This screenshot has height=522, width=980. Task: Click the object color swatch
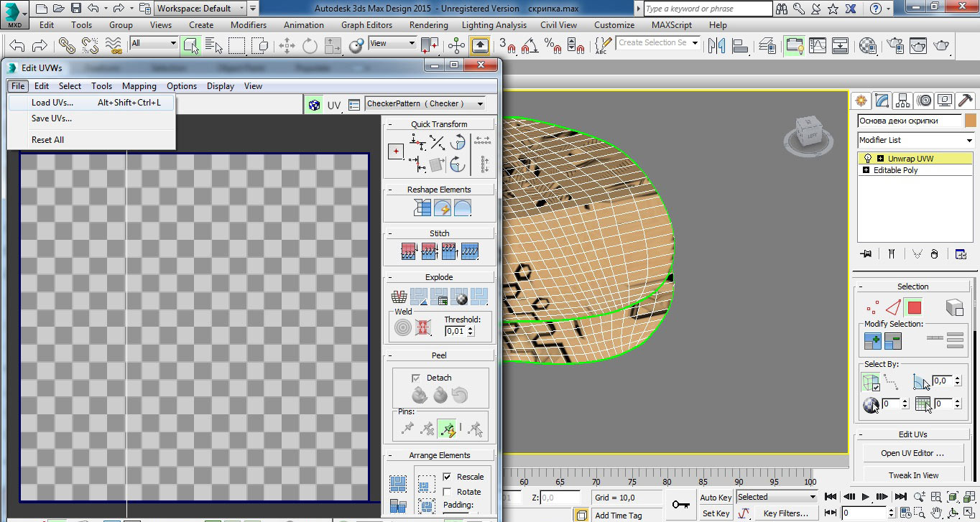971,121
